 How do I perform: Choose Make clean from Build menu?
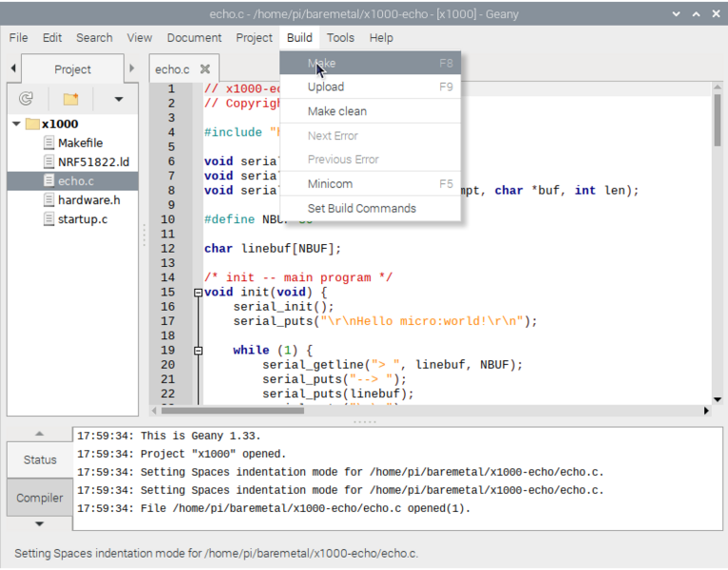point(370,111)
